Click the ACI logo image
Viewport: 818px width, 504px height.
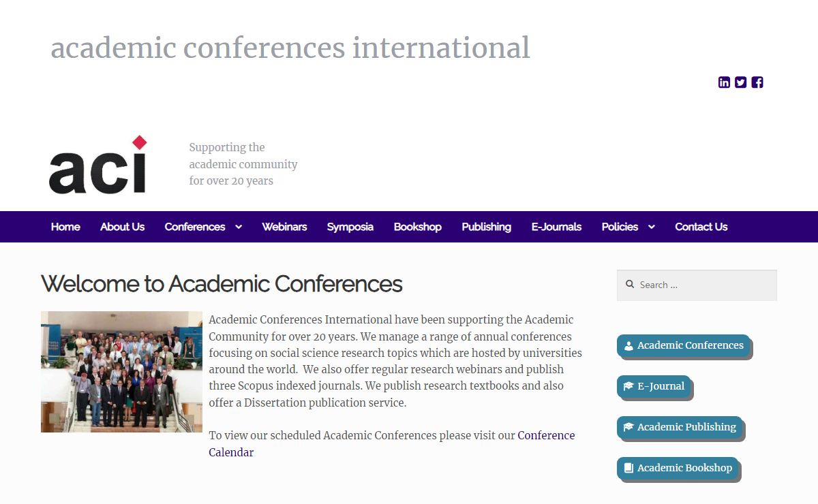pyautogui.click(x=98, y=164)
